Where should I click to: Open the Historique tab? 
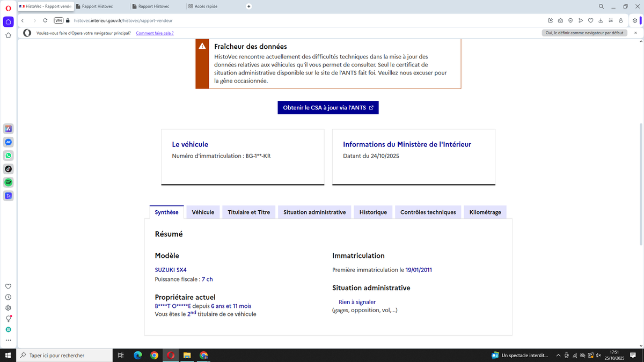(x=373, y=212)
